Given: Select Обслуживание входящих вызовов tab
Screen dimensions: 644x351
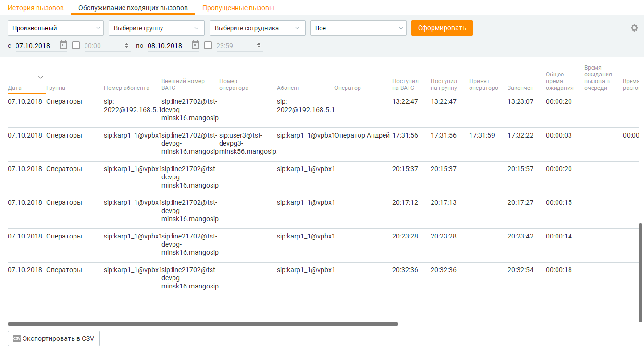Looking at the screenshot, I should point(133,8).
